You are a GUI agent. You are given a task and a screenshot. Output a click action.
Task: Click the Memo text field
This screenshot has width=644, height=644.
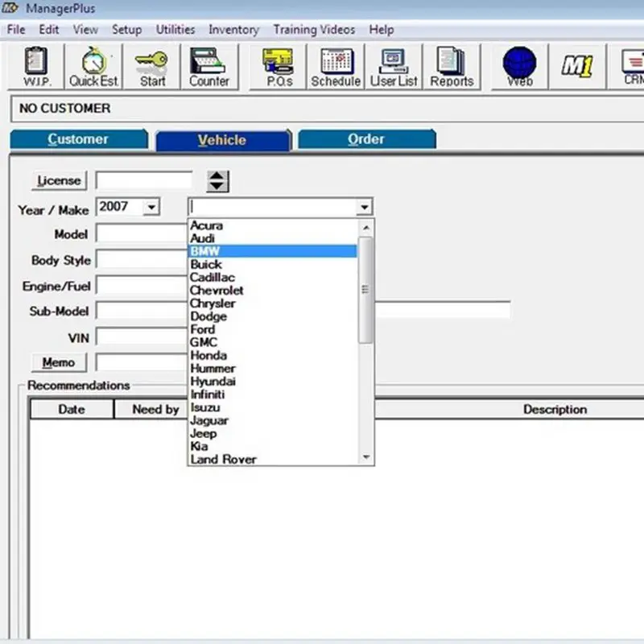pyautogui.click(x=142, y=363)
